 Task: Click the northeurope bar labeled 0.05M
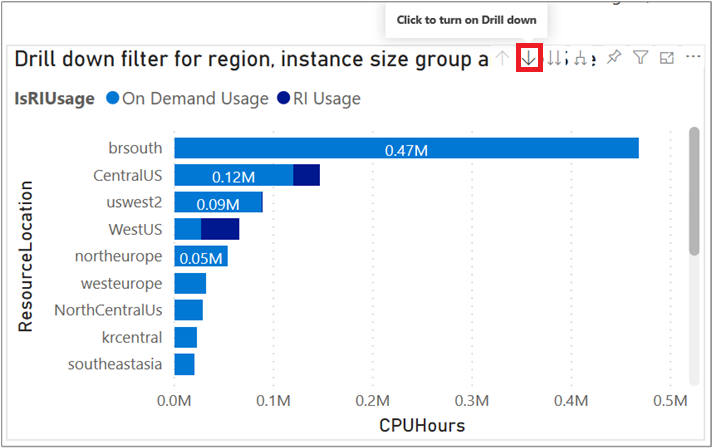pyautogui.click(x=200, y=256)
